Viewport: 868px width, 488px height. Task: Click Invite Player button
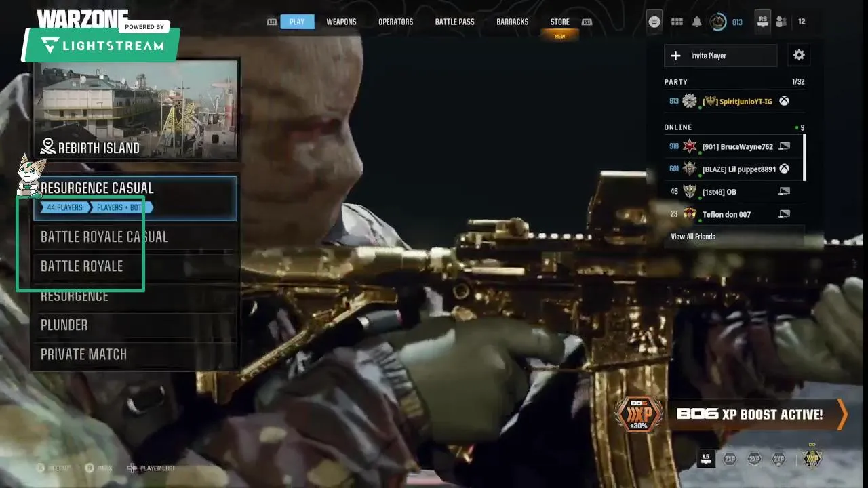pos(721,56)
